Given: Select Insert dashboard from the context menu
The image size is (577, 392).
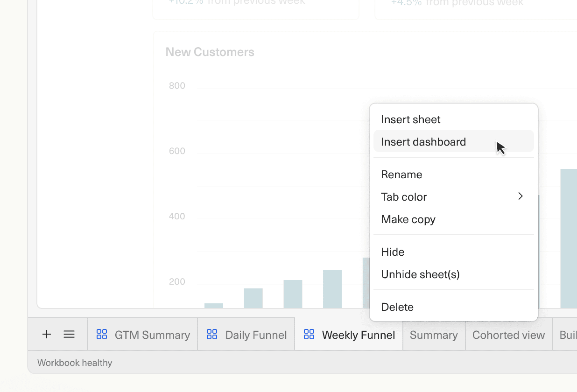Looking at the screenshot, I should (423, 141).
